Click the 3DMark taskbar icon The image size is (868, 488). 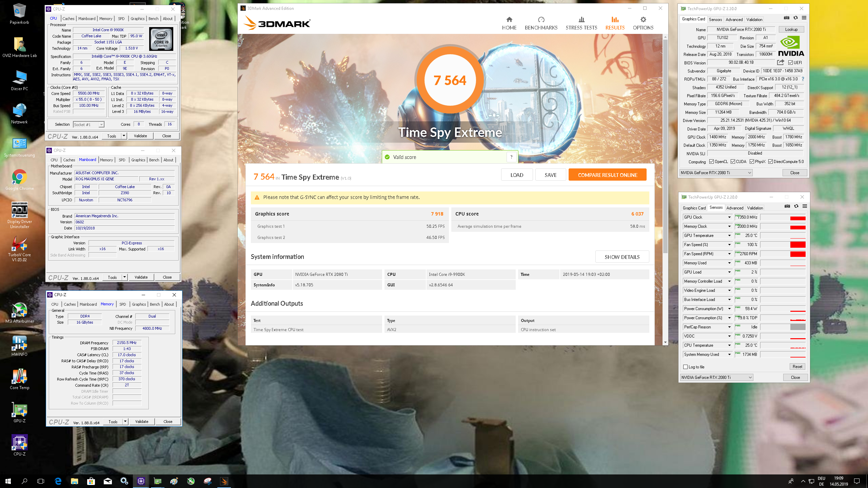coord(224,481)
